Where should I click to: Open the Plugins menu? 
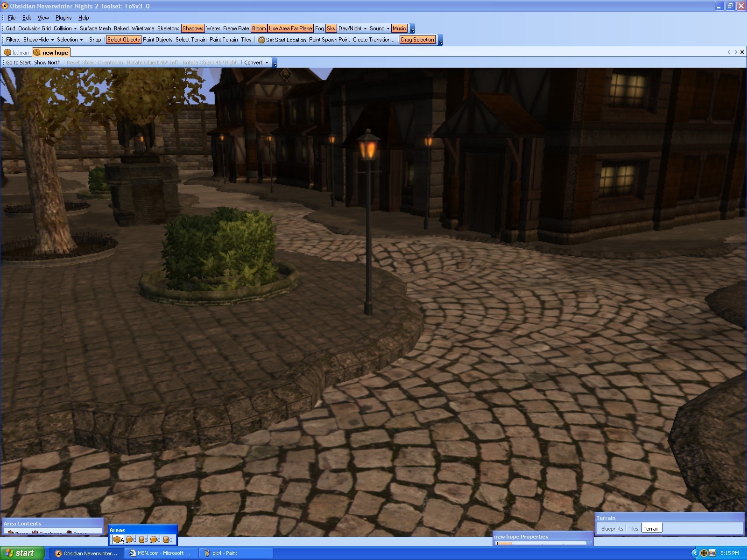point(63,18)
